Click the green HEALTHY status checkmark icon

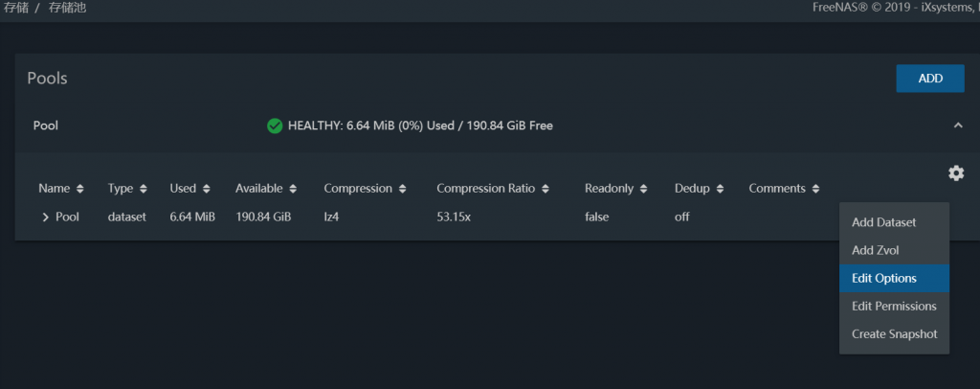pos(275,126)
